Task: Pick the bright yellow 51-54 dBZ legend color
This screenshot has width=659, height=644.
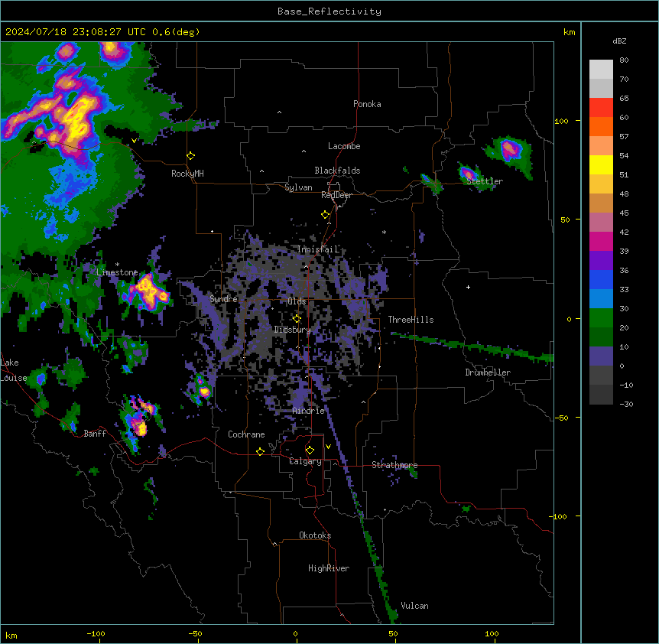Action: click(601, 164)
